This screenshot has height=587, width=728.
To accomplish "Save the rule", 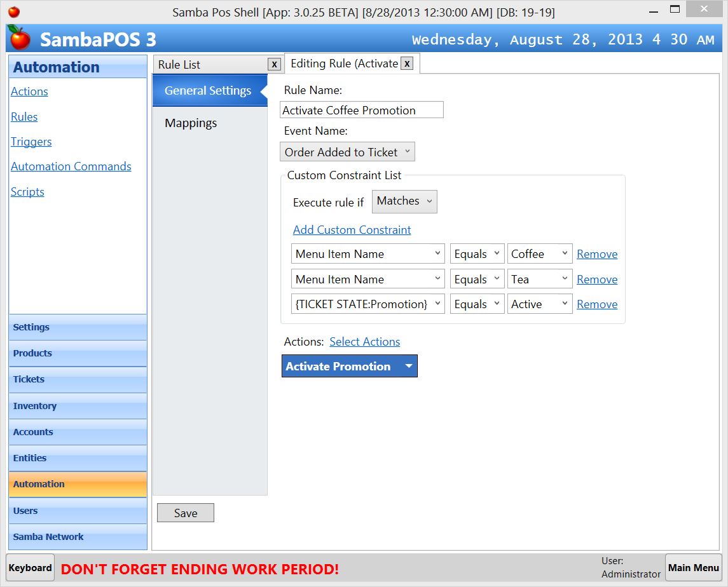I will [x=185, y=513].
